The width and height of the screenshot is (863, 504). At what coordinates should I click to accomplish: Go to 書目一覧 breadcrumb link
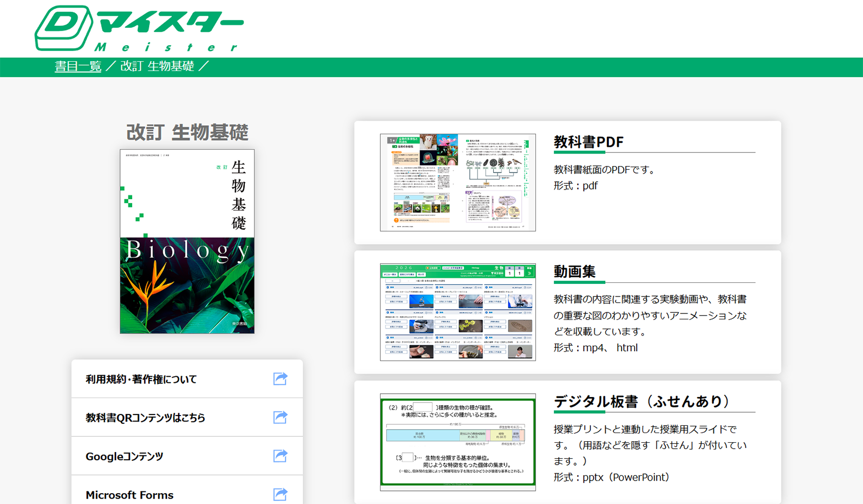[x=78, y=67]
